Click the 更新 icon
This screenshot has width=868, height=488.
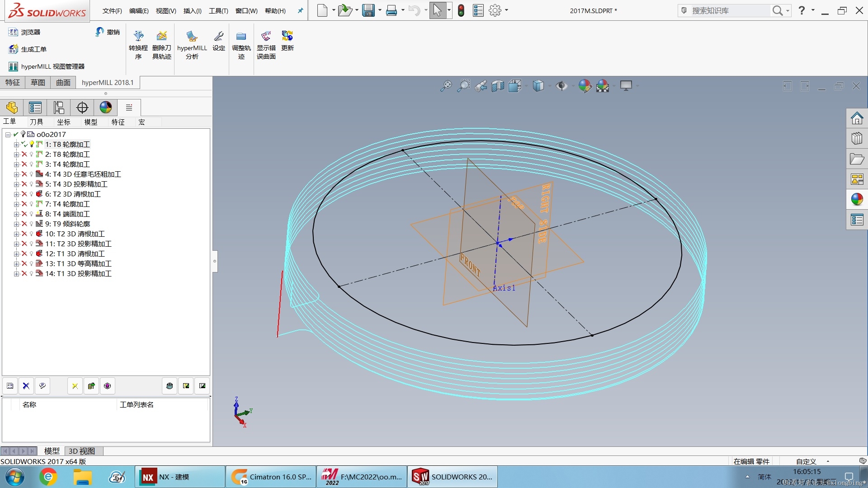point(288,41)
